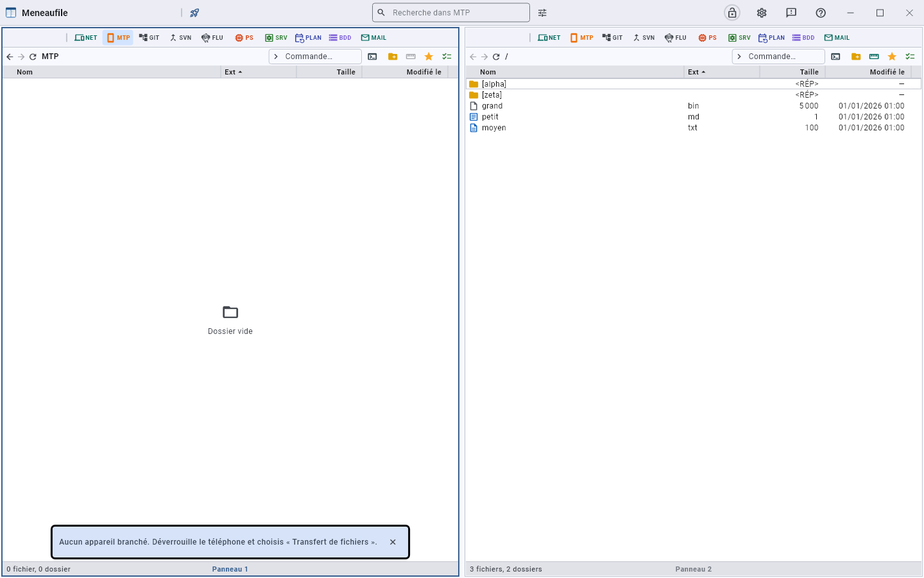This screenshot has width=924, height=578.
Task: Sort right panel by "Modifié le" column
Action: pos(868,72)
